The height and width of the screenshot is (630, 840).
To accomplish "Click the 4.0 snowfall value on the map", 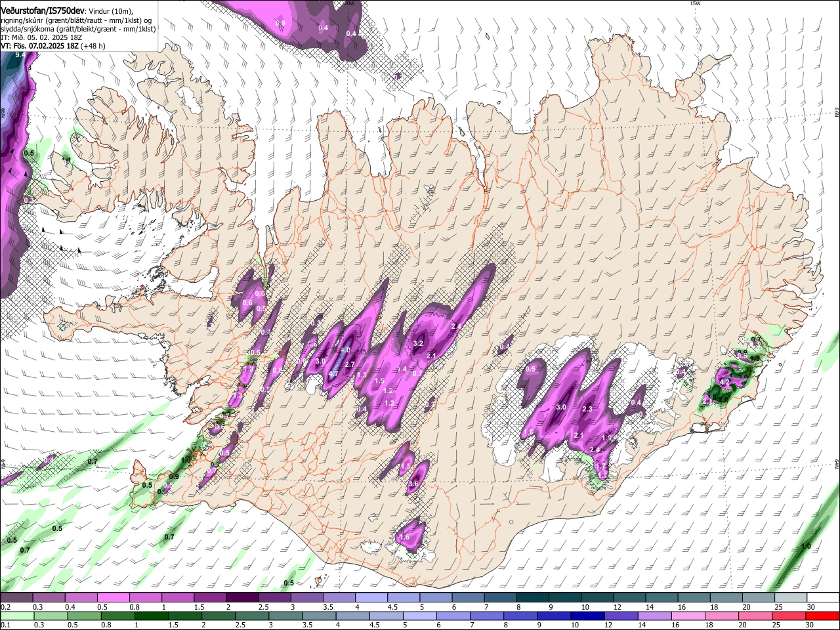I will click(x=345, y=350).
